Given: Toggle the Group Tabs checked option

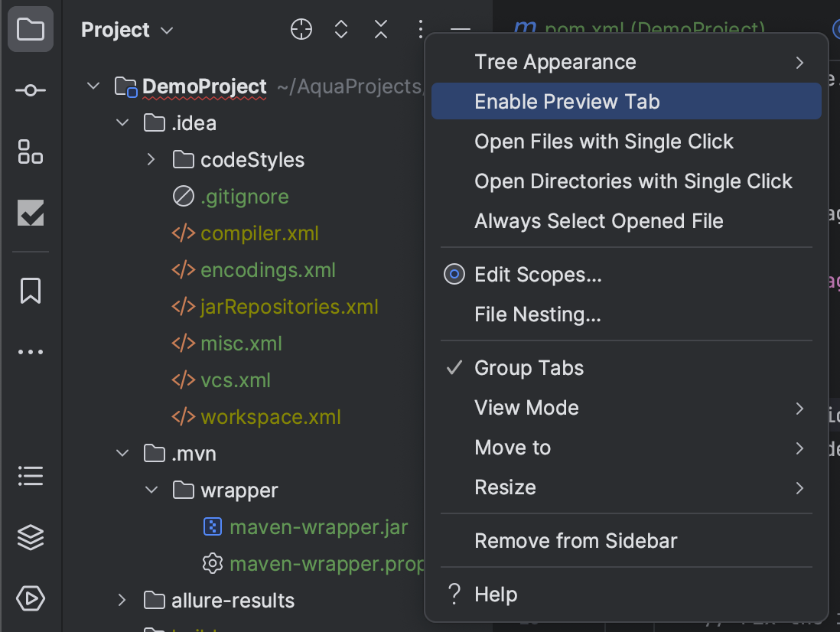Looking at the screenshot, I should (529, 368).
